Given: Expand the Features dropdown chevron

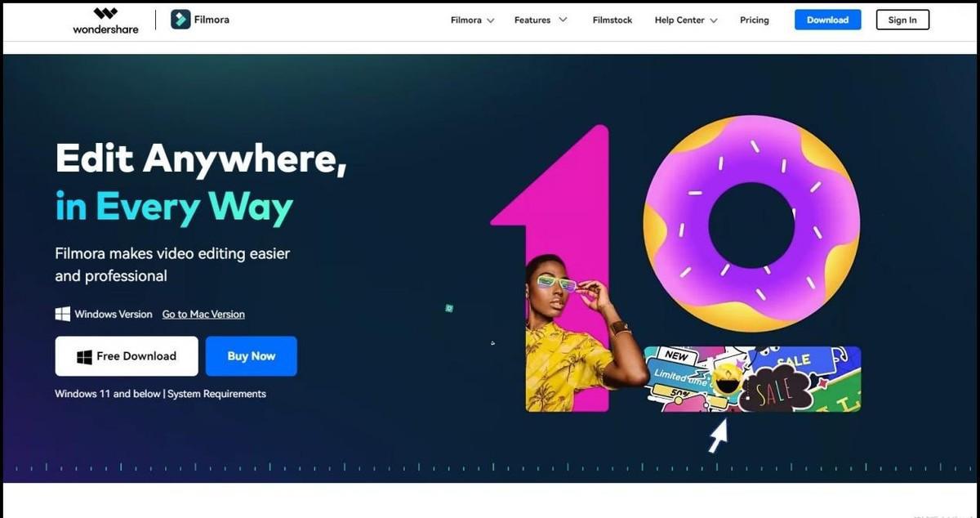Looking at the screenshot, I should click(x=563, y=20).
